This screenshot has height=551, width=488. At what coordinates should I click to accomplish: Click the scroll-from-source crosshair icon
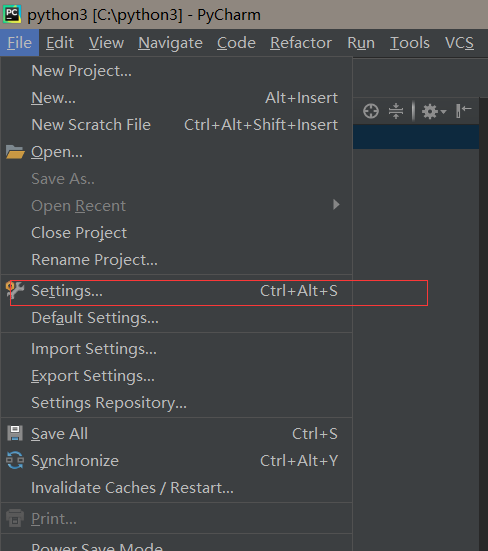pyautogui.click(x=371, y=111)
